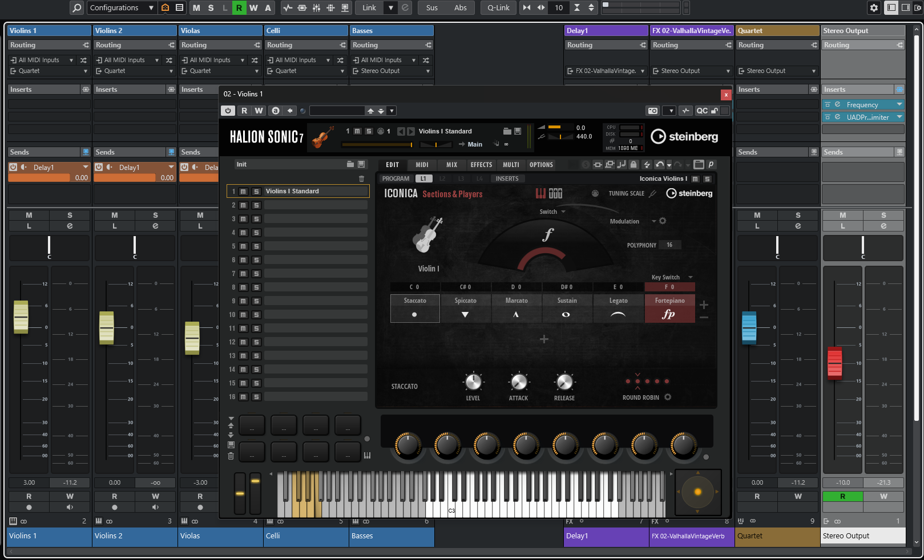Open Iconica tuning scale edit pencil icon
The height and width of the screenshot is (560, 924).
(x=653, y=193)
